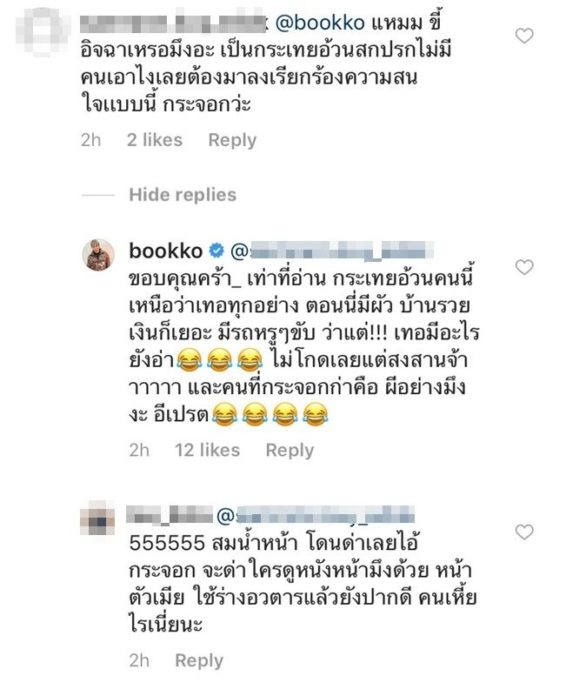Open the blurred username of the top commenter
This screenshot has height=696, width=566.
(x=174, y=23)
